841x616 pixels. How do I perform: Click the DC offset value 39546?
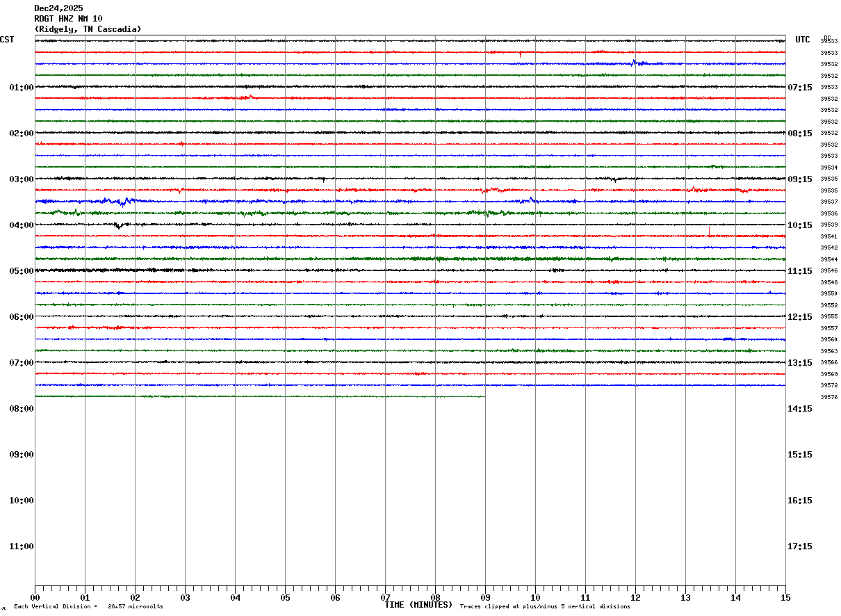point(829,270)
